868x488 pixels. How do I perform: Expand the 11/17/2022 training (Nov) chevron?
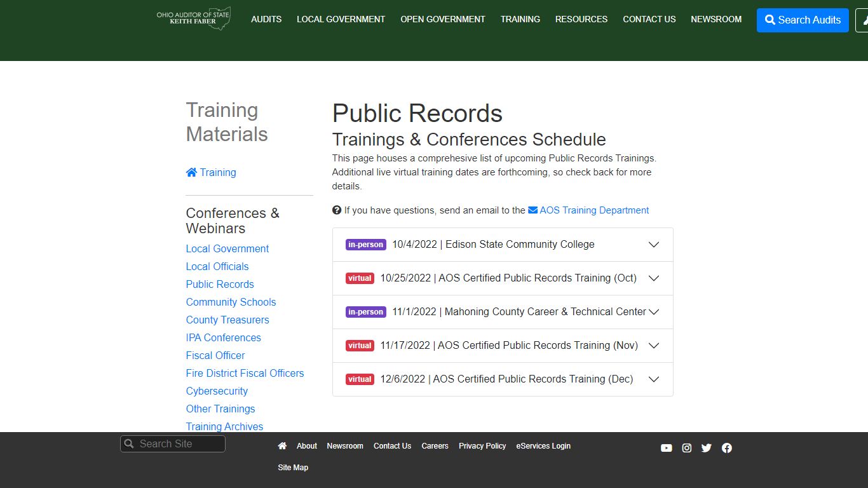[x=654, y=346]
